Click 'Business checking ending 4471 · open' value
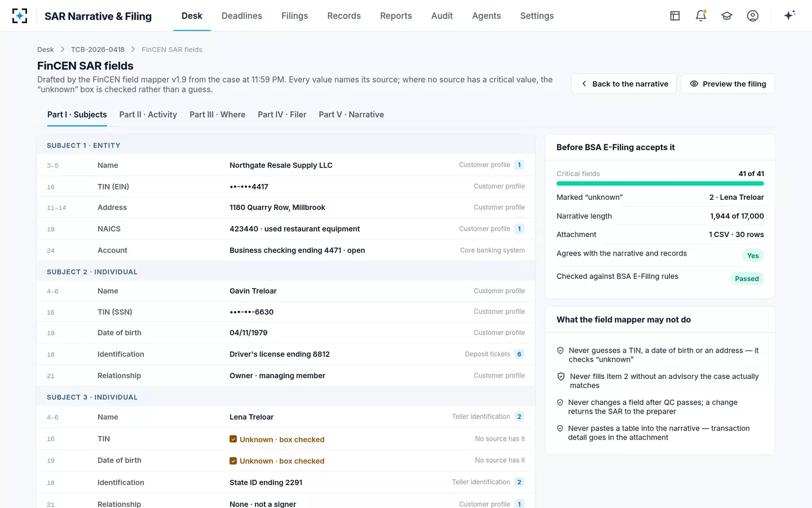Screen dimensions: 812x508 [x=297, y=250]
